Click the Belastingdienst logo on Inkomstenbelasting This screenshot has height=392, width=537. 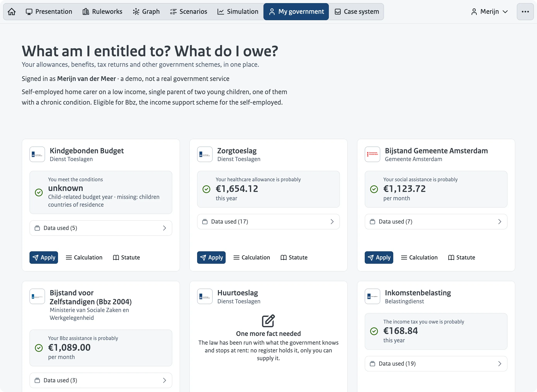click(372, 296)
